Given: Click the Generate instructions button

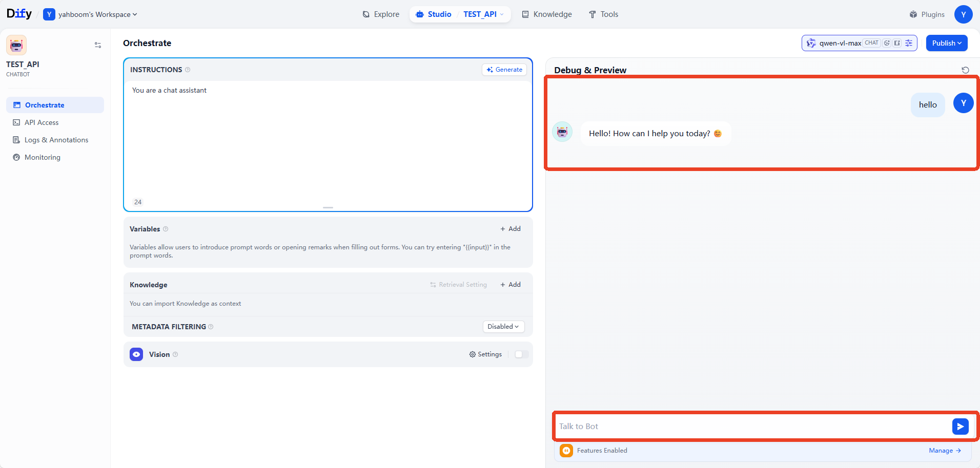Looking at the screenshot, I should pyautogui.click(x=504, y=70).
